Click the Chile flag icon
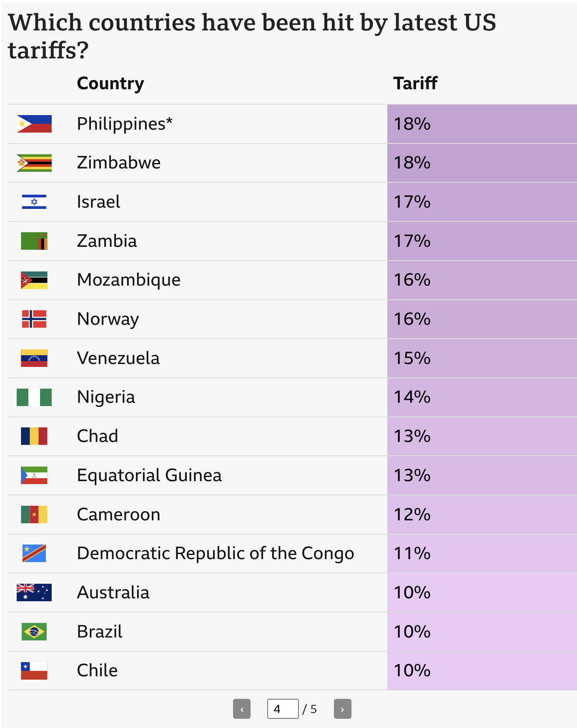The width and height of the screenshot is (577, 728). [34, 670]
